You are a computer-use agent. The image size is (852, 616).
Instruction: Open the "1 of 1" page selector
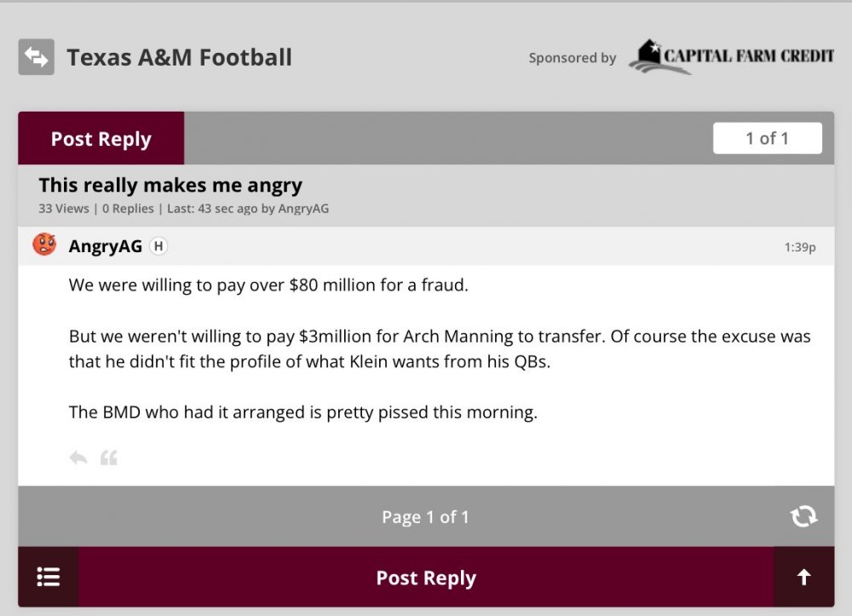coord(767,138)
